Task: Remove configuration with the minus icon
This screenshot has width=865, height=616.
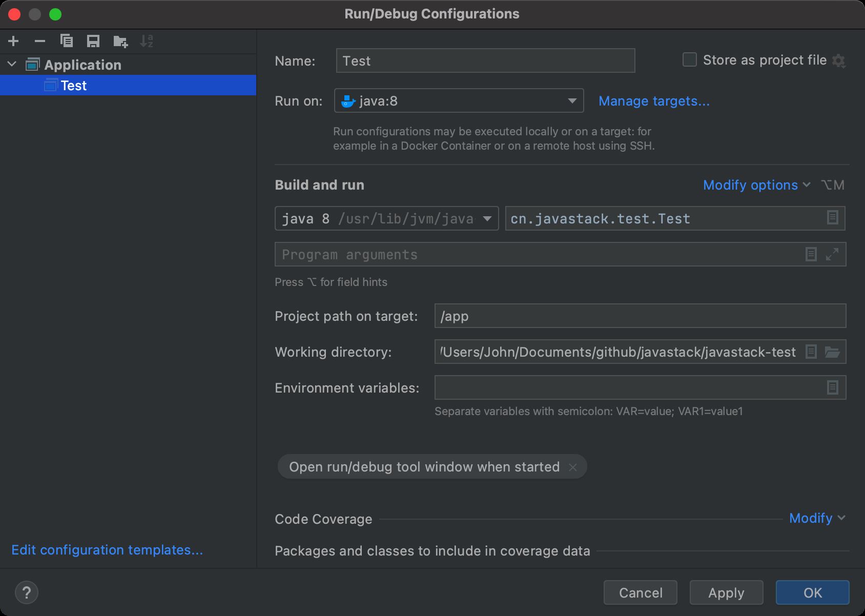Action: pyautogui.click(x=40, y=41)
